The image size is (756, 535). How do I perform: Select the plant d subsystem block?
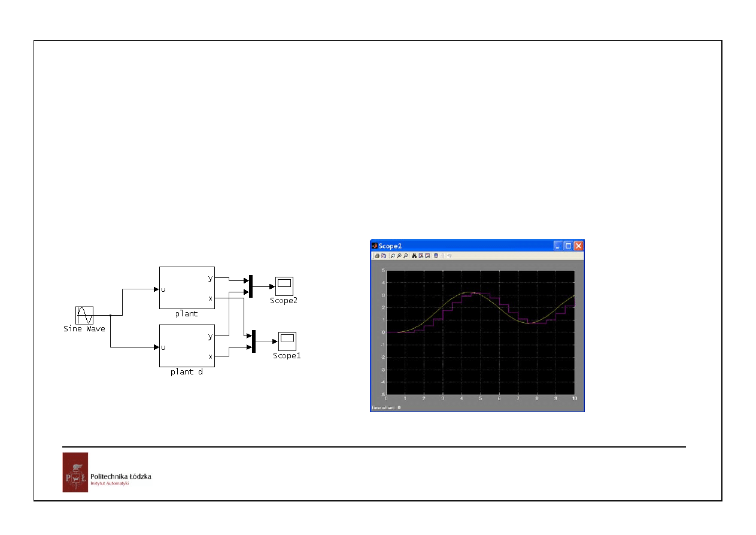187,345
